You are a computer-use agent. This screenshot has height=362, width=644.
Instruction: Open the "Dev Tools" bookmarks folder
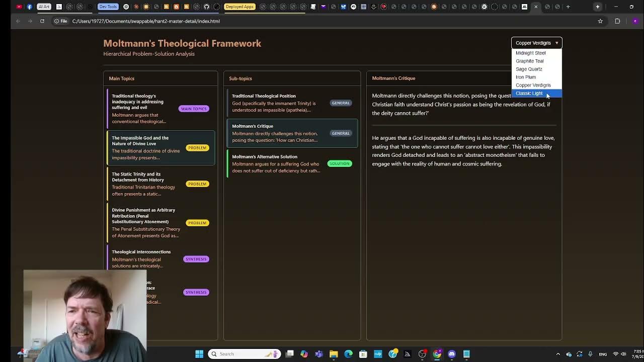click(x=108, y=7)
